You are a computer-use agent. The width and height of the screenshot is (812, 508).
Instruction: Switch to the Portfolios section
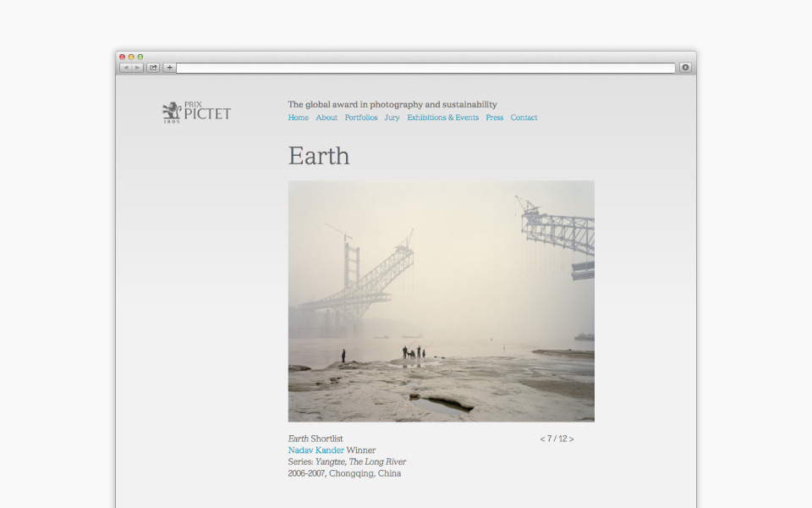point(361,118)
